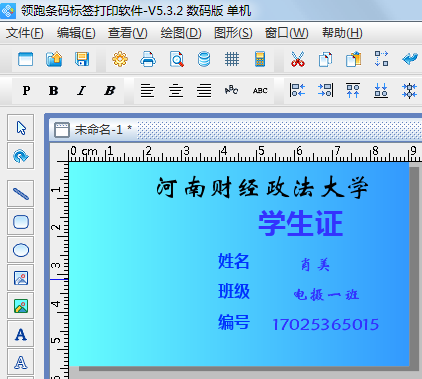The image size is (422, 379).
Task: Select the ellipse drawing tool
Action: click(x=21, y=250)
